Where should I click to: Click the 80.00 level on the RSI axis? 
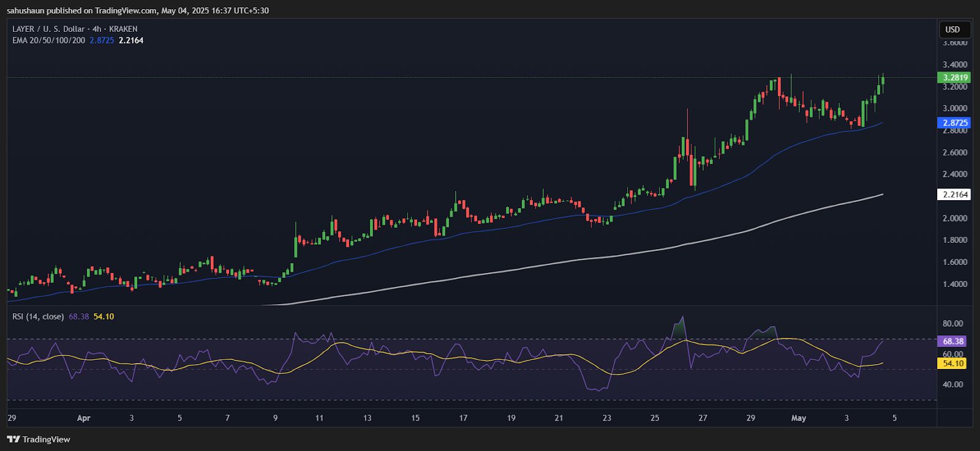pyautogui.click(x=953, y=324)
